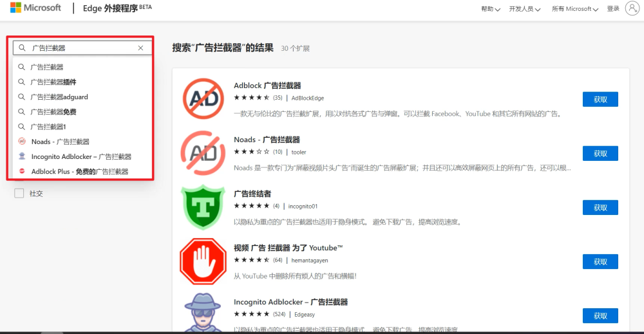
Task: Click the (524) review count
Action: point(279,314)
